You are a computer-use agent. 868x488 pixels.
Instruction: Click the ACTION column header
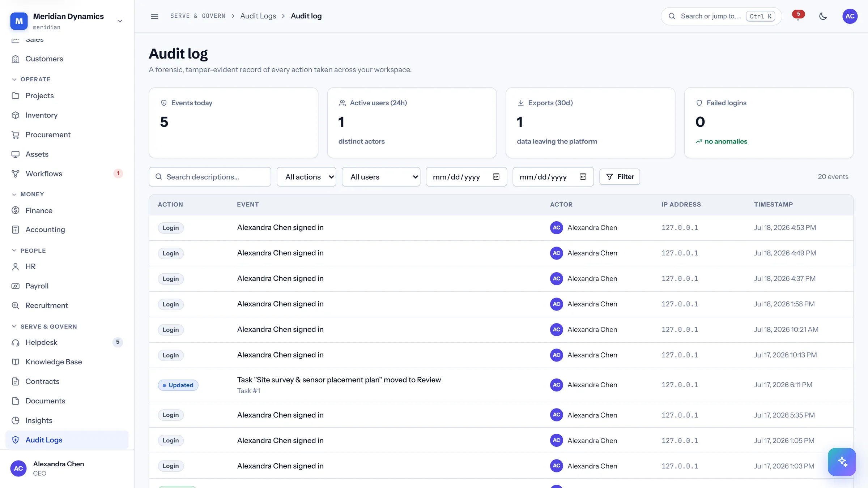(170, 205)
